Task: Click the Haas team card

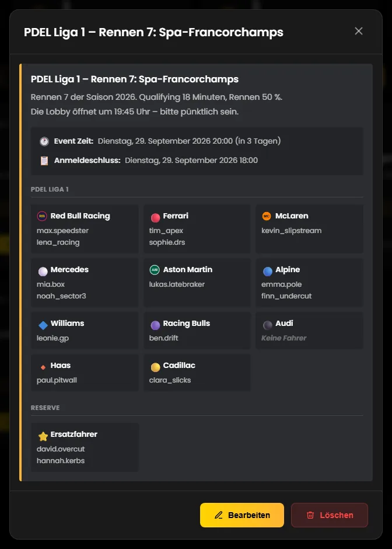Action: click(x=85, y=373)
